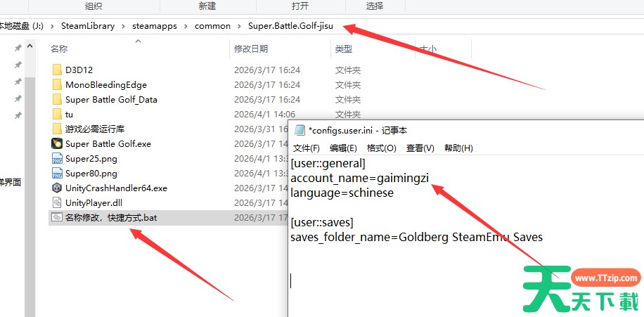Click the fourth pin icon in quick access
The width and height of the screenshot is (644, 317).
(18, 98)
